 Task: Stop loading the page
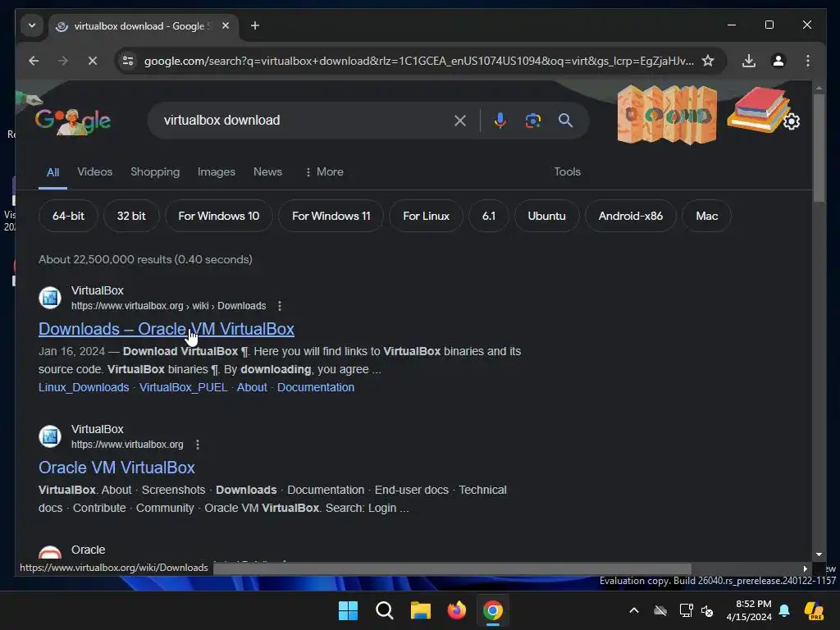pos(93,61)
